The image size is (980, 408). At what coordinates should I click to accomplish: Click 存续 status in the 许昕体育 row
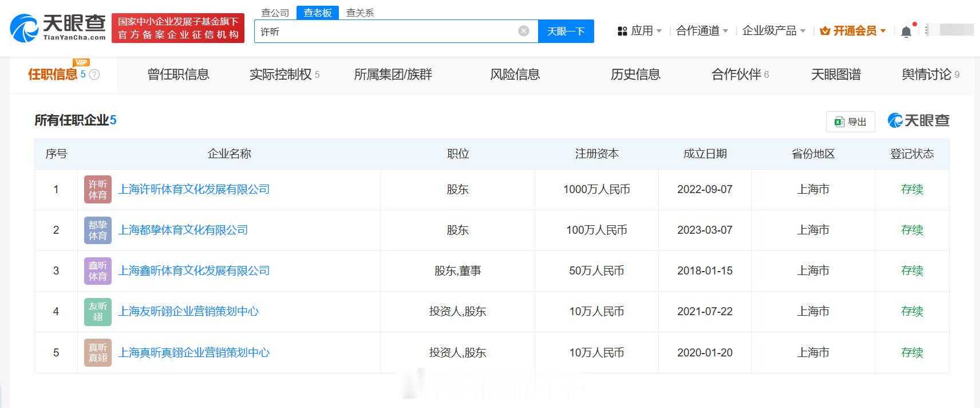[912, 189]
